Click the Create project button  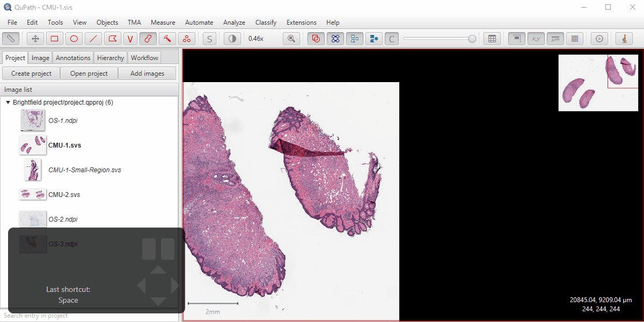click(31, 74)
